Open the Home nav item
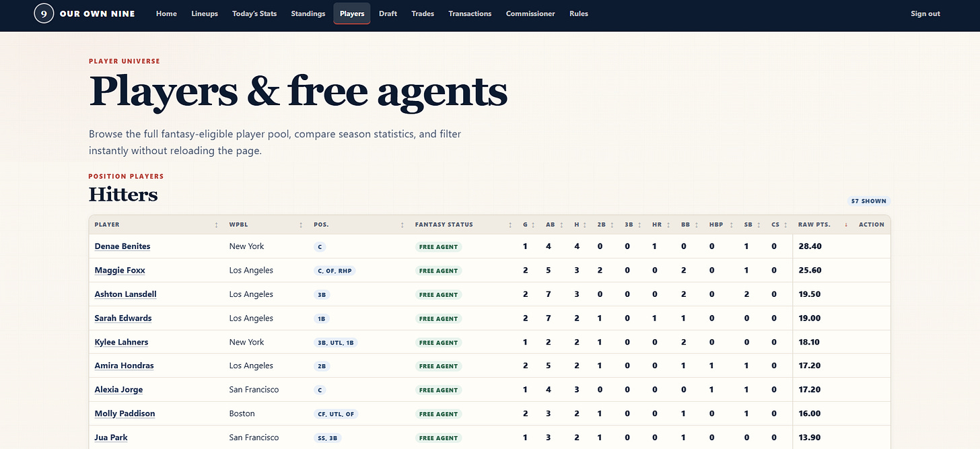This screenshot has width=980, height=449. point(166,13)
